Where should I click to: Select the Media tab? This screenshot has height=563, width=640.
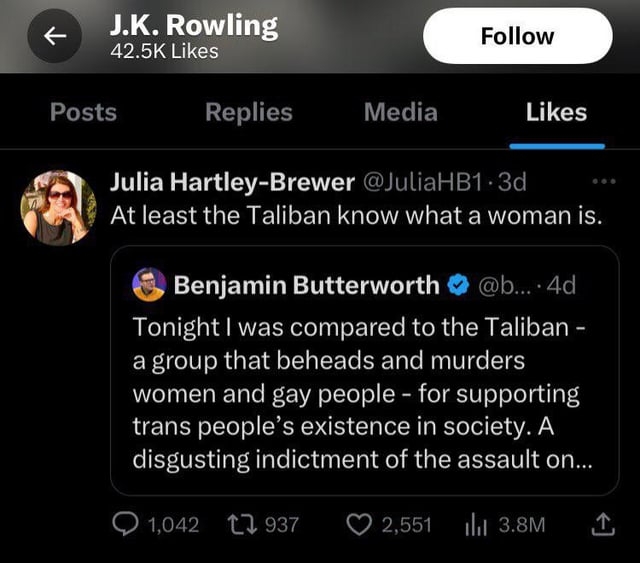(x=400, y=112)
